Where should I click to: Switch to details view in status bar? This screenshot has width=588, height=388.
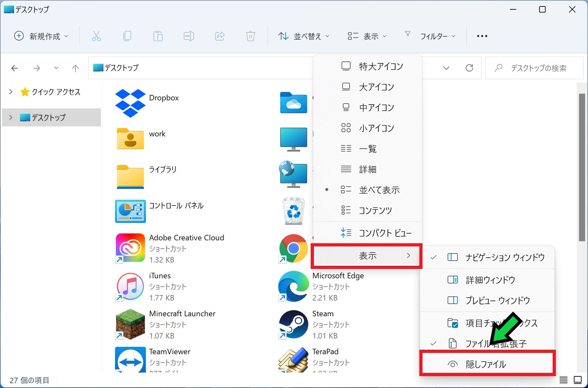tap(563, 380)
